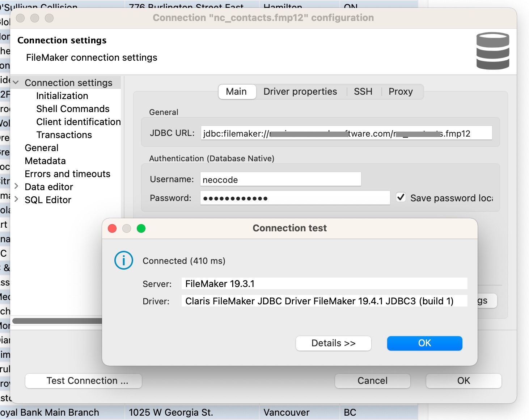Click the Password input field

[295, 198]
